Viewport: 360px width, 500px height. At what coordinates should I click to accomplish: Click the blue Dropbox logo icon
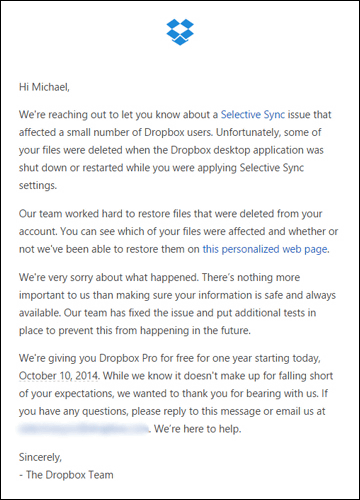coord(180,32)
